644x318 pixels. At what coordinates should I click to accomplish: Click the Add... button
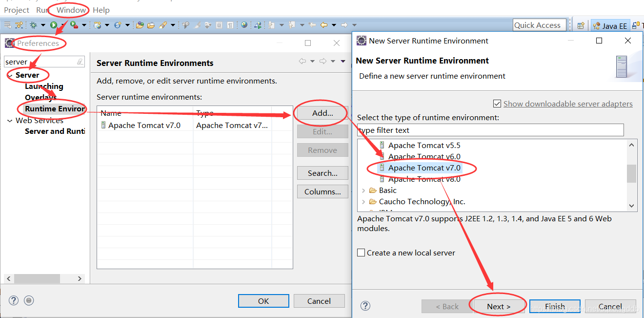coord(322,113)
